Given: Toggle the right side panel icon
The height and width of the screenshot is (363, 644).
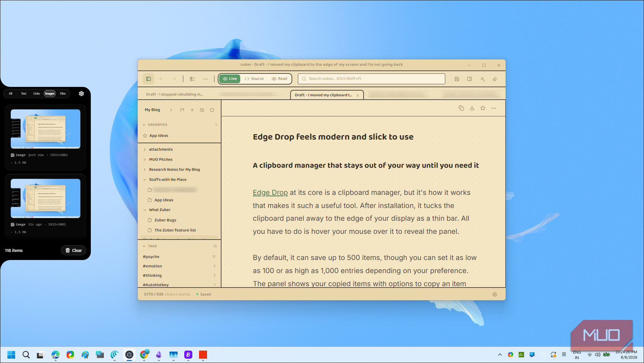Looking at the screenshot, I should [x=469, y=79].
